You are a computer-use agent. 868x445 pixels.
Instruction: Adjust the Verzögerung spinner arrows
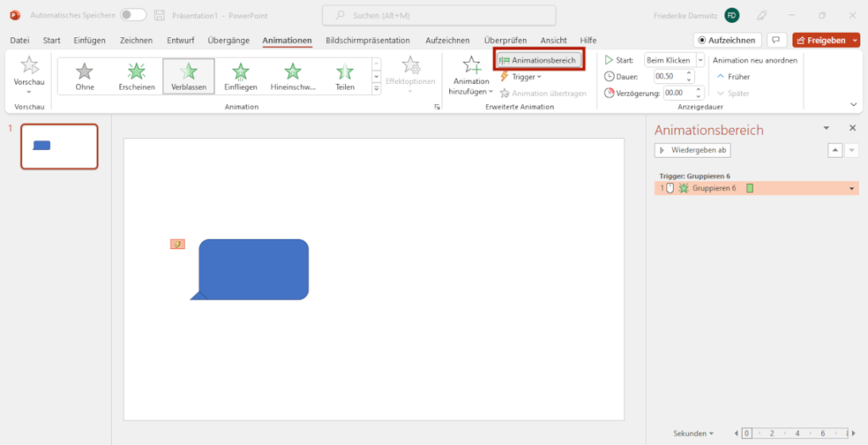698,93
